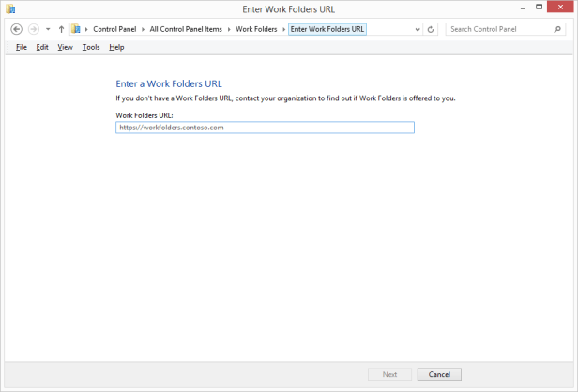Open the File menu

(x=21, y=47)
